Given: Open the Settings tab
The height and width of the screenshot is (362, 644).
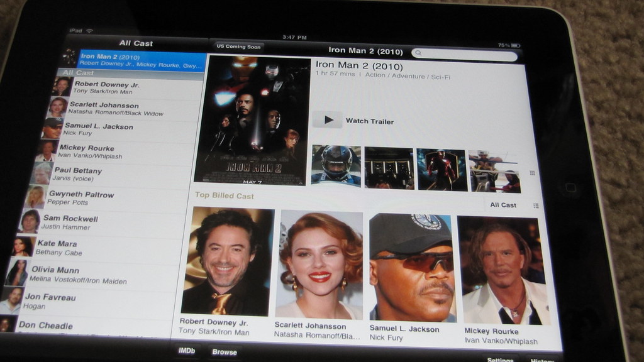Looking at the screenshot, I should pyautogui.click(x=500, y=359).
